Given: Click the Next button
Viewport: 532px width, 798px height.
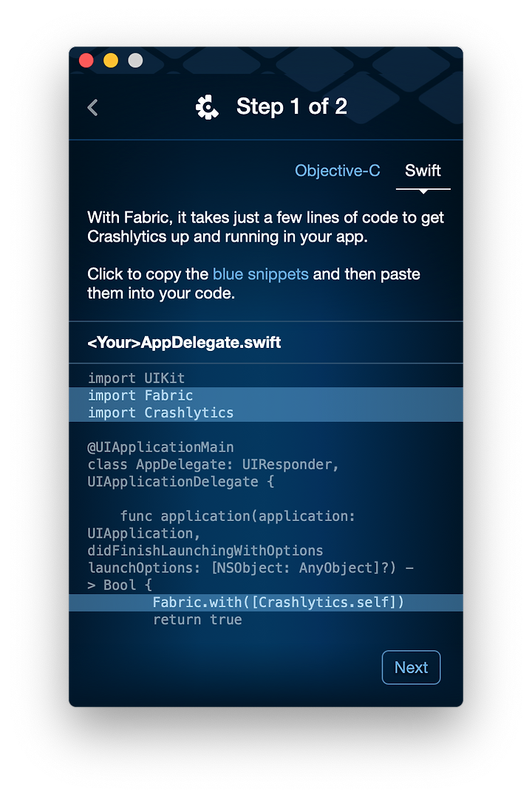Looking at the screenshot, I should click(412, 667).
